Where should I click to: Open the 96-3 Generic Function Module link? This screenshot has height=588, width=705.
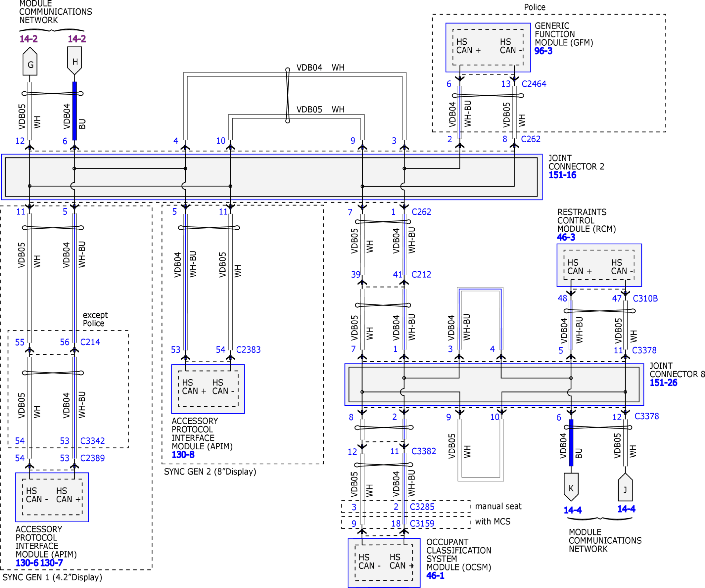pos(543,51)
